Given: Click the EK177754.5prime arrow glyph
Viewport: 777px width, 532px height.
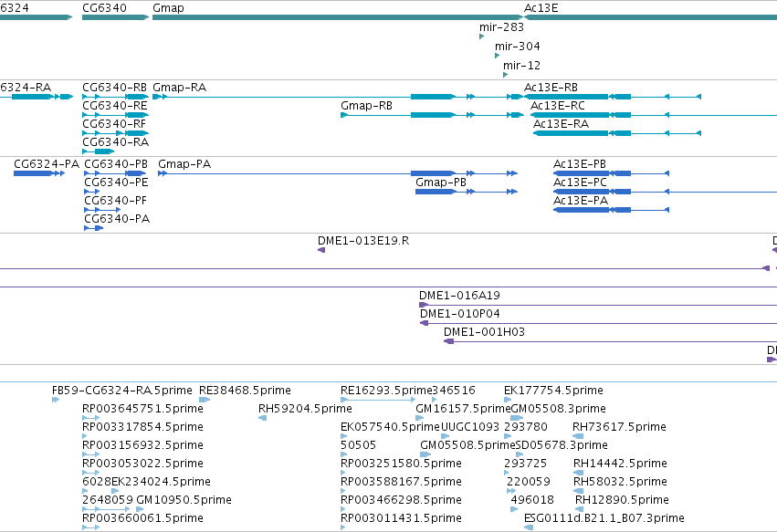Looking at the screenshot, I should point(508,400).
